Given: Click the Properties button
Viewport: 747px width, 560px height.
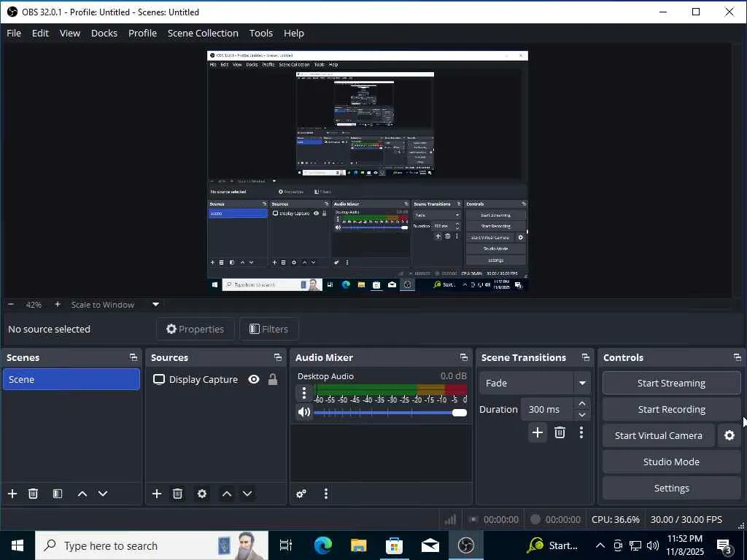Looking at the screenshot, I should pyautogui.click(x=196, y=329).
